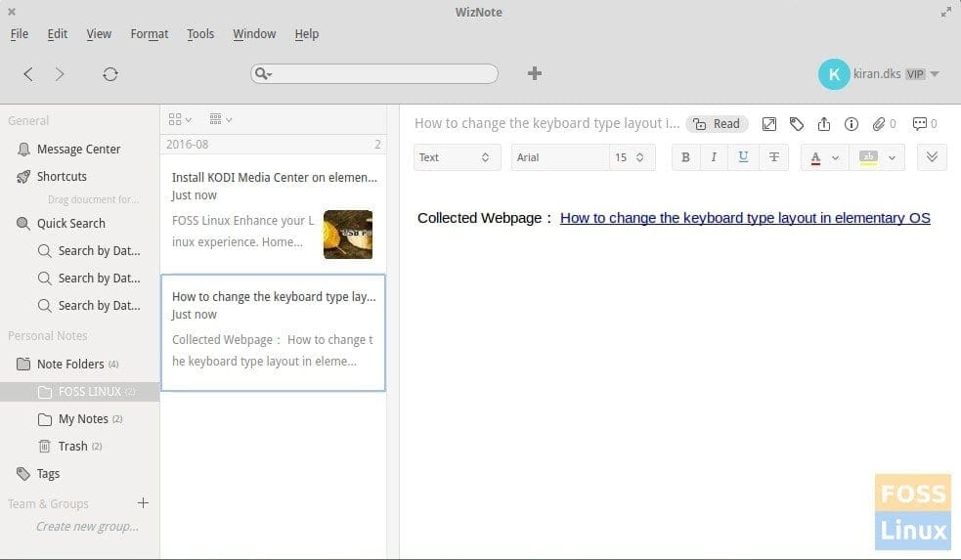Click the search field magnifier dropdown
Screen dimensions: 961x560
pyautogui.click(x=264, y=74)
